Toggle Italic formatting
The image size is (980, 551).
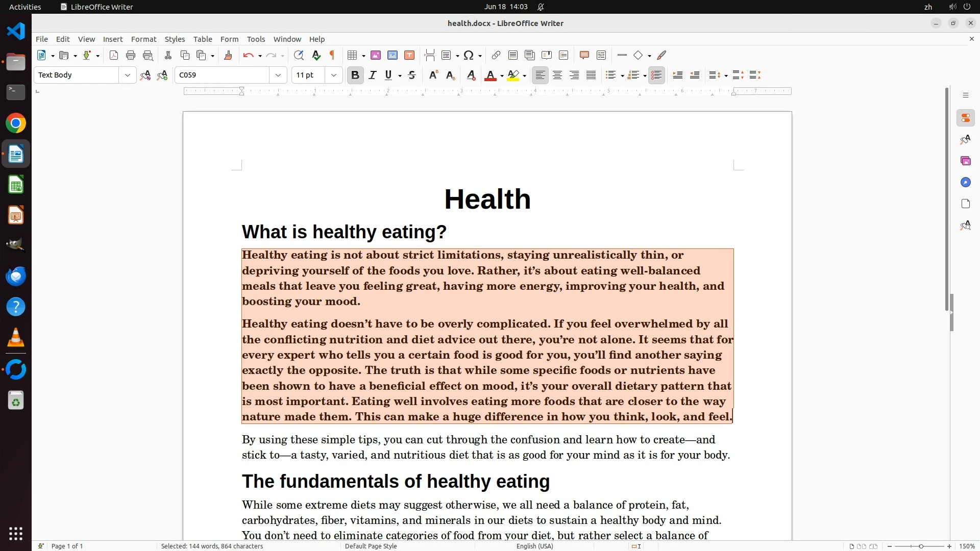(373, 76)
